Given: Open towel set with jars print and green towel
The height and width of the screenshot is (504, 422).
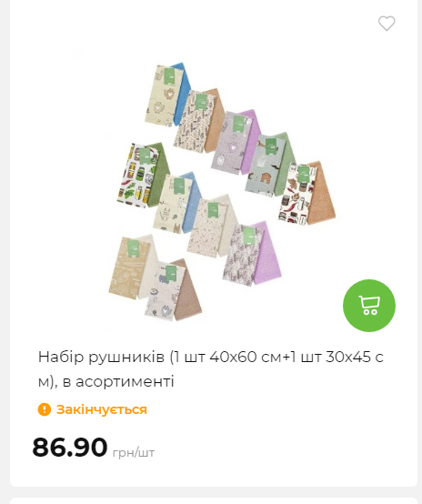Looking at the screenshot, I should click(x=144, y=176).
